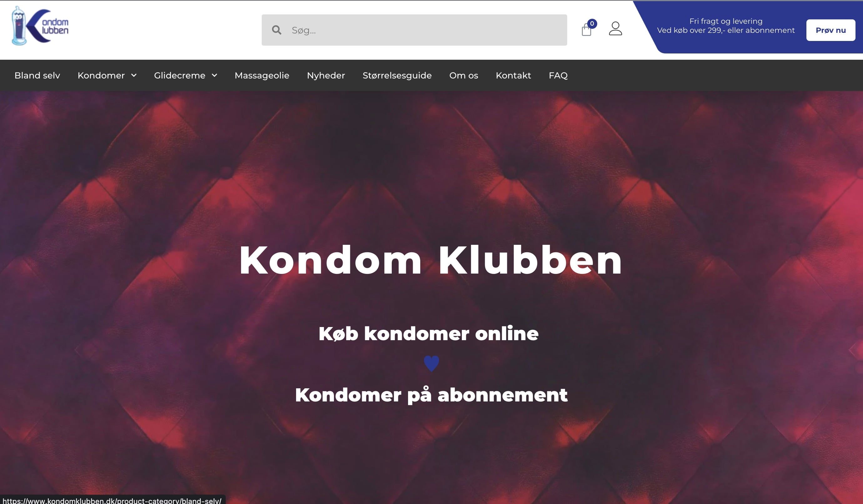The height and width of the screenshot is (504, 863).
Task: Expand the Glidecreme dropdown chevron
Action: (x=214, y=75)
